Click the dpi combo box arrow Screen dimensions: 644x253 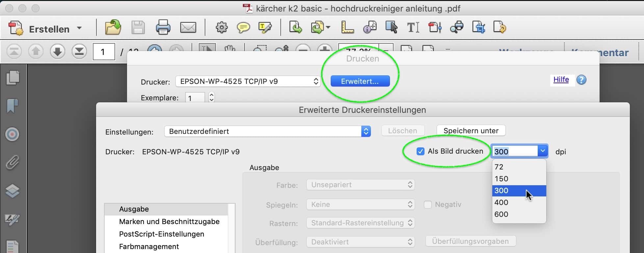(543, 151)
